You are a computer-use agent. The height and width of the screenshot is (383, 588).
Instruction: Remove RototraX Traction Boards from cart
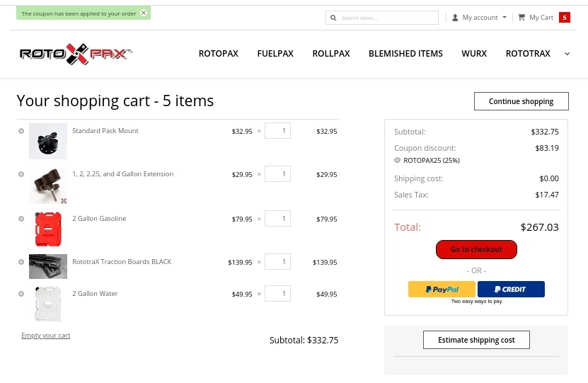21,262
